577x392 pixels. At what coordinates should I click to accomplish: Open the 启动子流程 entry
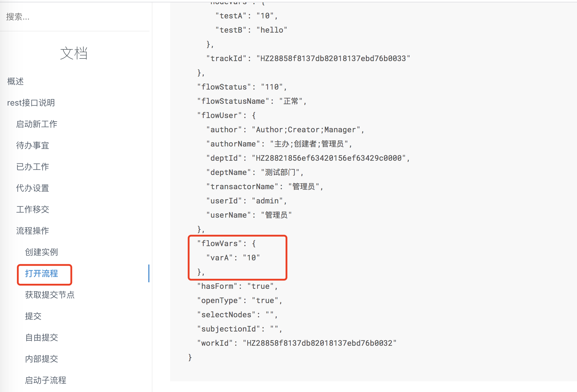click(46, 380)
